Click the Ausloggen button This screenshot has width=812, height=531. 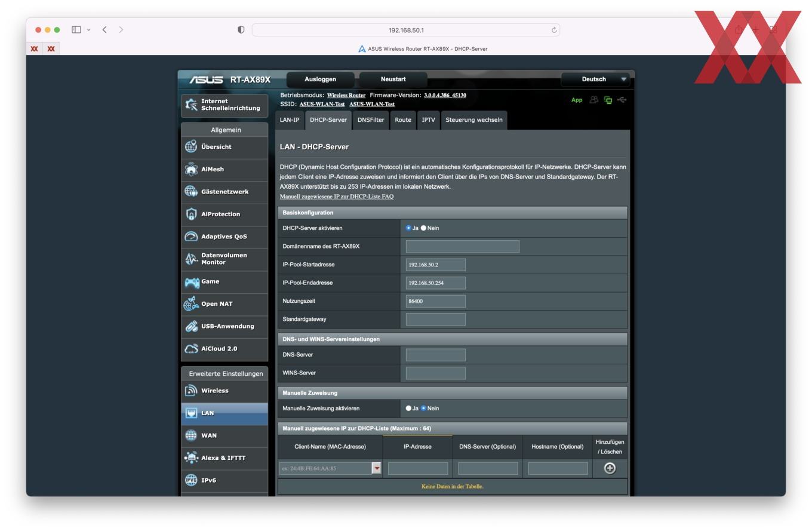tap(321, 79)
